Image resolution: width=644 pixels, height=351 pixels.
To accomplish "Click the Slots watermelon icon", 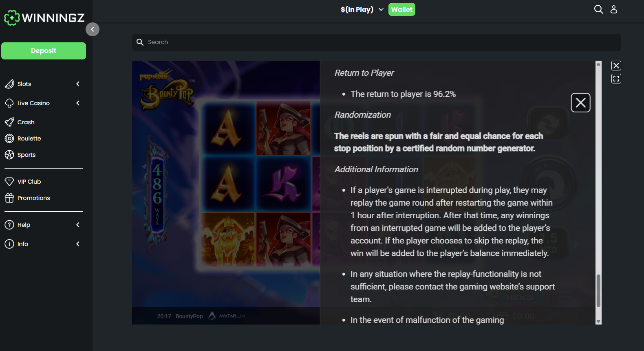I will 9,84.
